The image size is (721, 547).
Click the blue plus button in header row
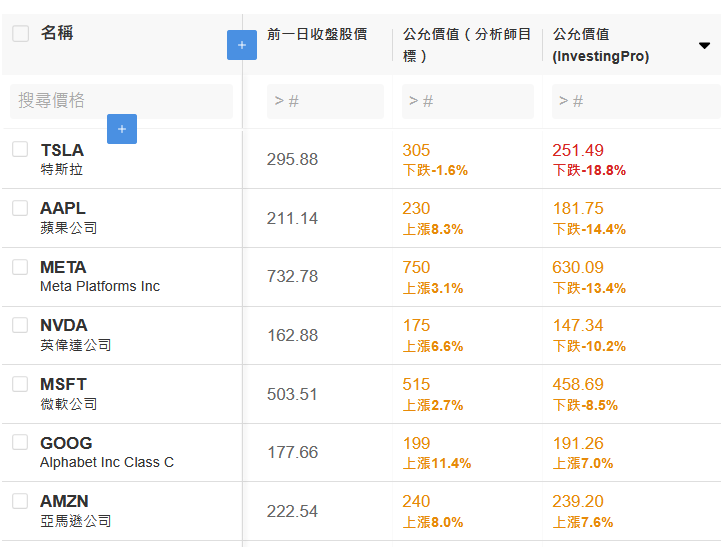click(x=242, y=45)
